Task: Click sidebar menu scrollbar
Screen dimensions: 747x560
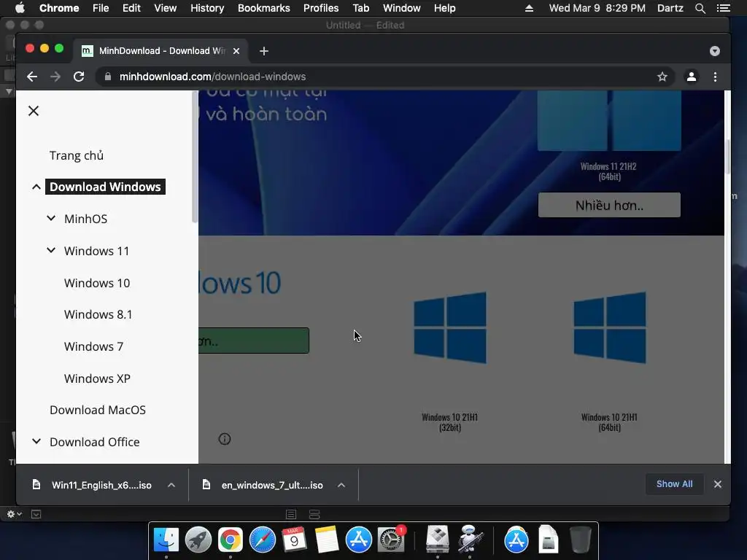Action: click(194, 157)
